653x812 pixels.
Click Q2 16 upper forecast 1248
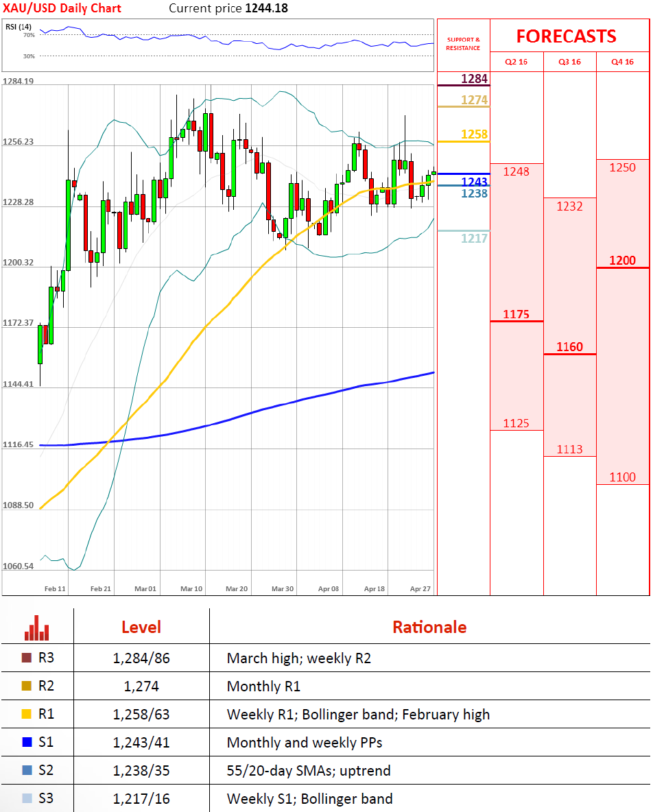517,171
